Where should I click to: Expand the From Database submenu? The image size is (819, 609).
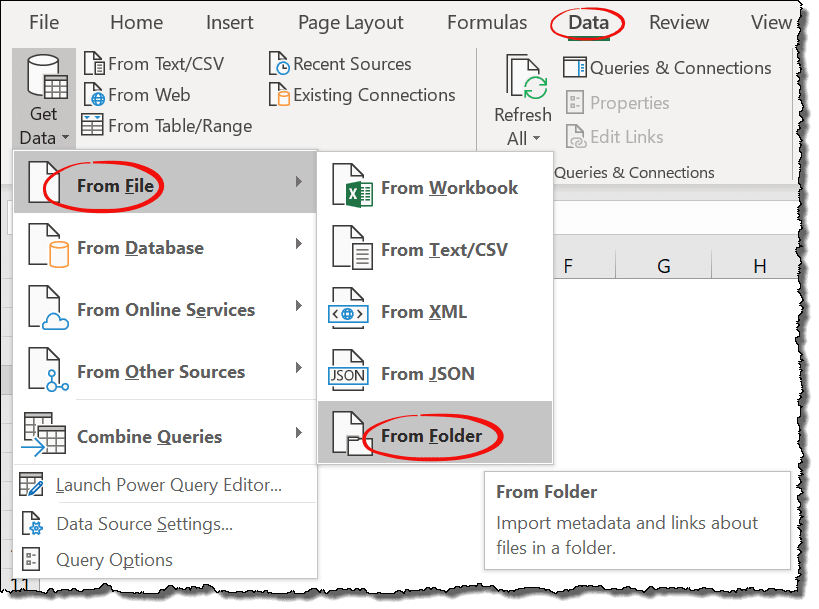coord(165,248)
